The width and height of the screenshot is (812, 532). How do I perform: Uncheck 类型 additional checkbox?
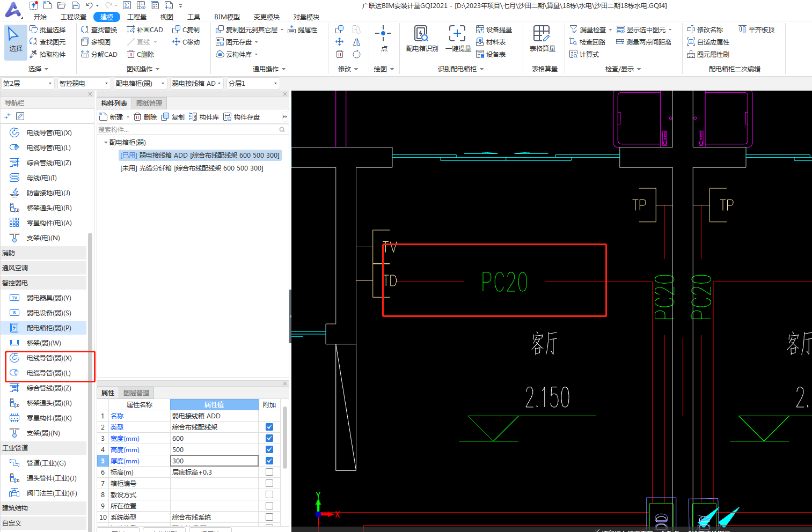(269, 427)
